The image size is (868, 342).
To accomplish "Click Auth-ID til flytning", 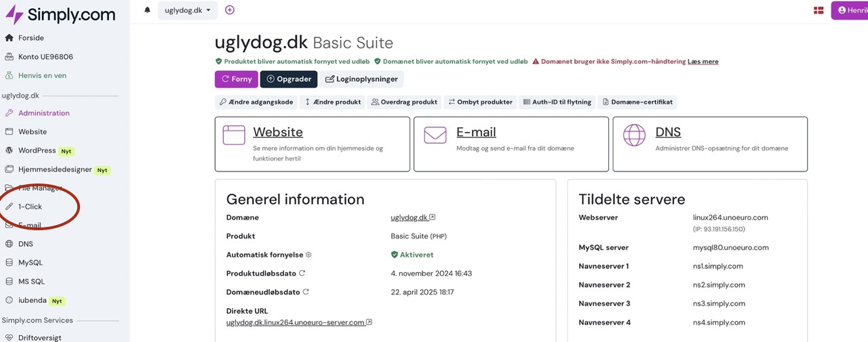I will (557, 102).
